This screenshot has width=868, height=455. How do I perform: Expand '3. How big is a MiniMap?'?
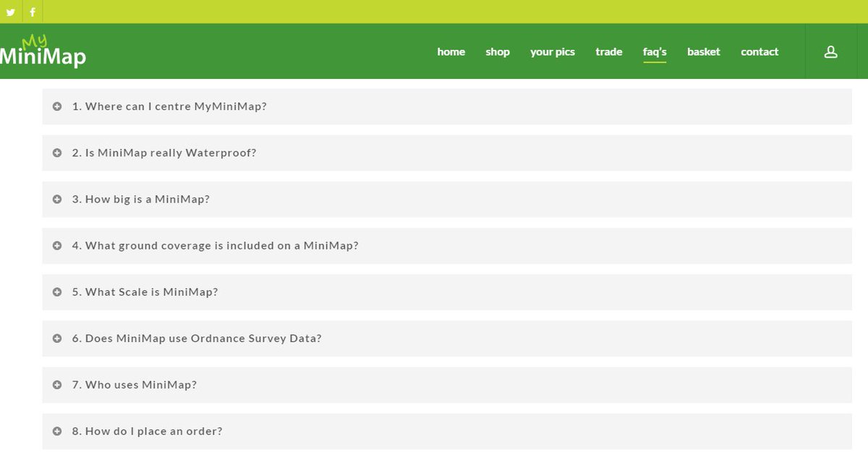pos(447,199)
